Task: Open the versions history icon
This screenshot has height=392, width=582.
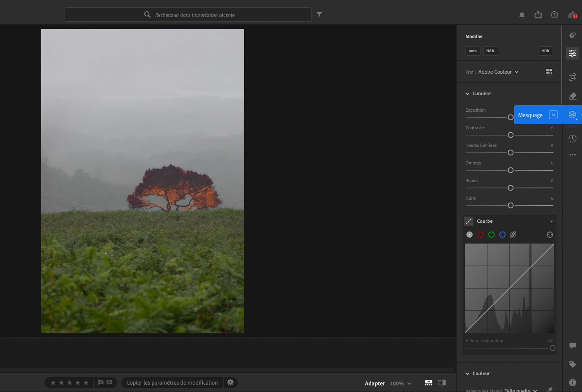Action: pos(572,139)
